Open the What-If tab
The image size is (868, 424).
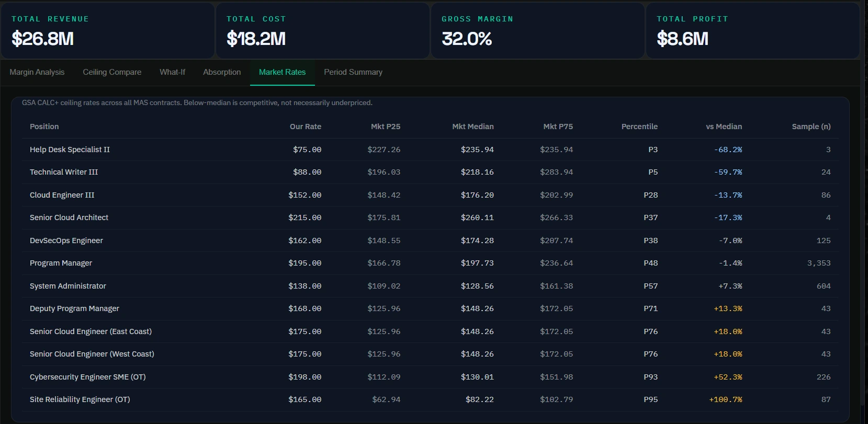tap(172, 72)
